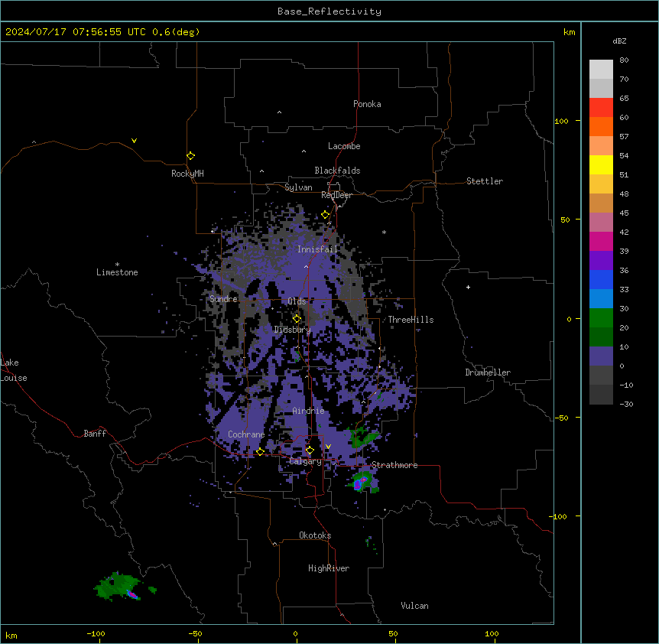Screen dimensions: 659x644
Task: Click the ThreeHills city label
Action: (x=411, y=320)
